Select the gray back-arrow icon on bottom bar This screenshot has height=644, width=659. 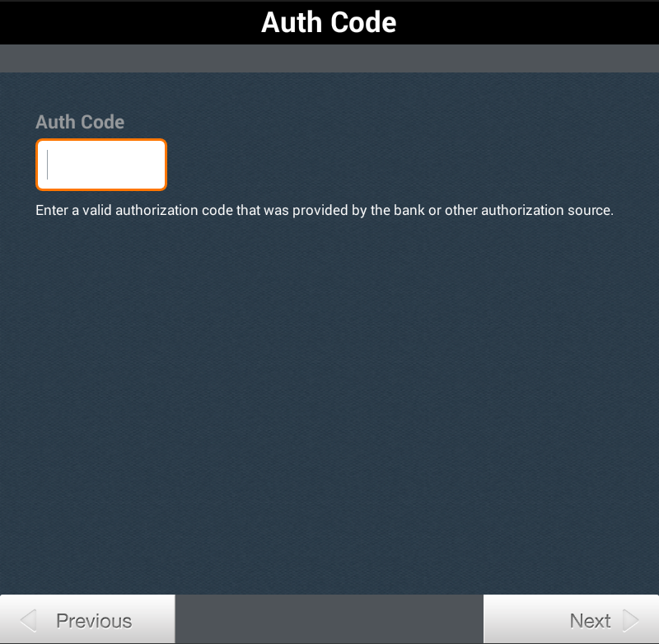point(27,620)
